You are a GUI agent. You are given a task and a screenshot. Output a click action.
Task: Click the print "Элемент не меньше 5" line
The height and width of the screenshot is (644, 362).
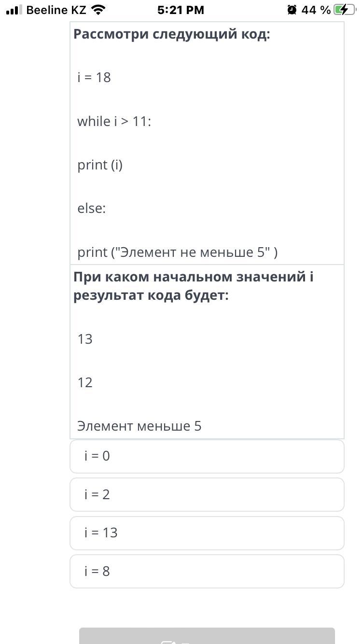[177, 252]
